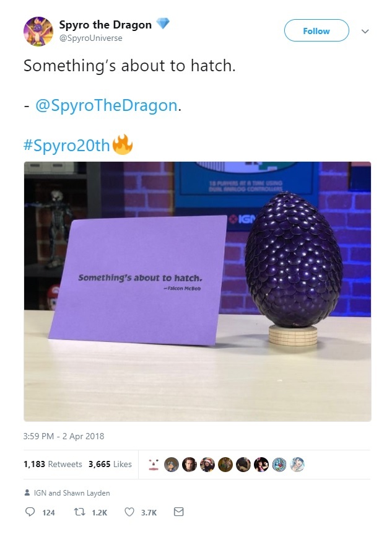The width and height of the screenshot is (392, 534).
Task: View the 3,665 Likes list
Action: 110,464
